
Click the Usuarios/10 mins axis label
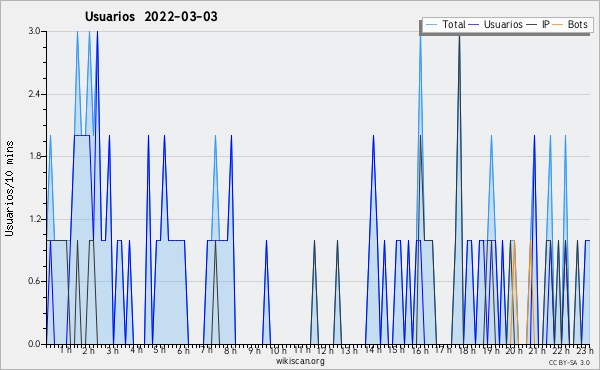tap(9, 188)
